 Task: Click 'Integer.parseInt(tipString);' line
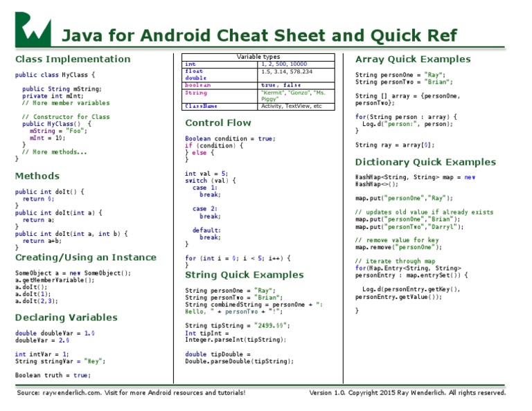[x=236, y=340]
